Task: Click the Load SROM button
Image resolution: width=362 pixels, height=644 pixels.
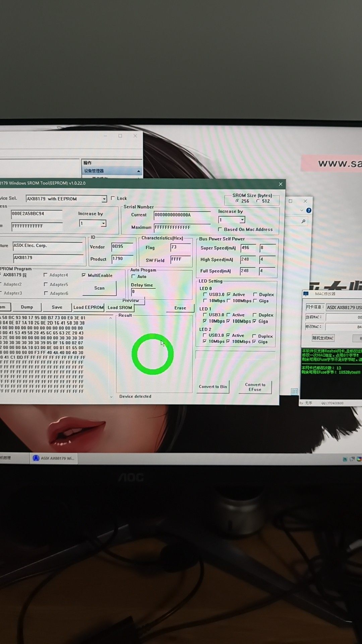Action: tap(120, 307)
